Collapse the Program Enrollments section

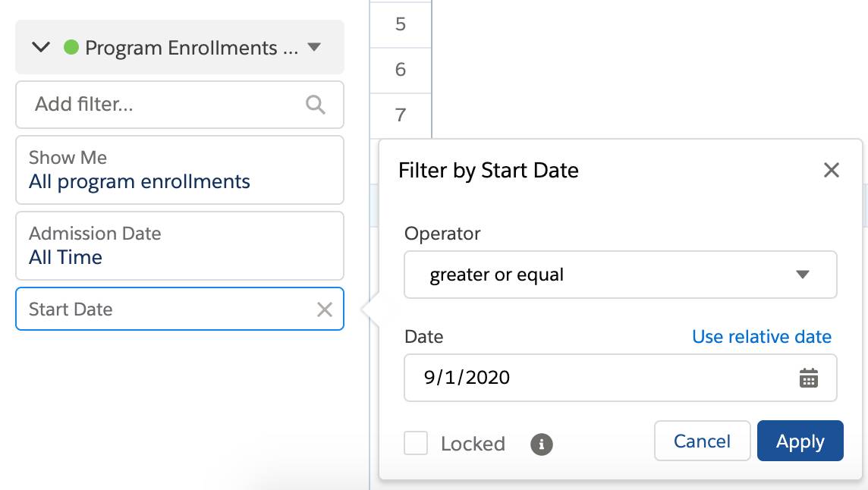[41, 47]
